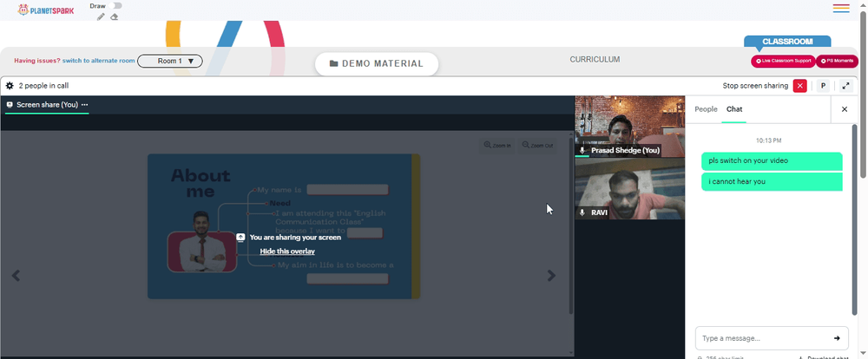This screenshot has width=868, height=359.
Task: Open the Room 1 dropdown
Action: (x=170, y=61)
